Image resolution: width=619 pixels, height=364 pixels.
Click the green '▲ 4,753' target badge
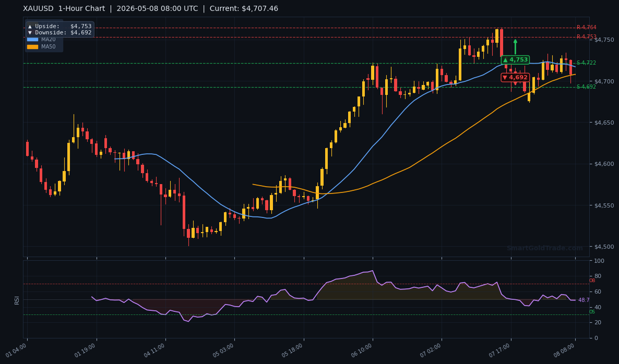(515, 59)
